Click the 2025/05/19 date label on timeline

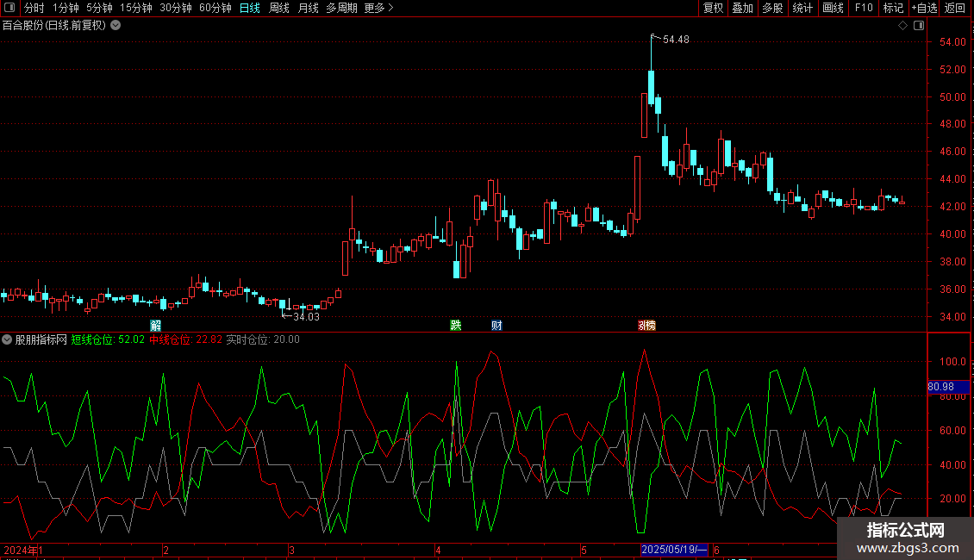pos(675,550)
